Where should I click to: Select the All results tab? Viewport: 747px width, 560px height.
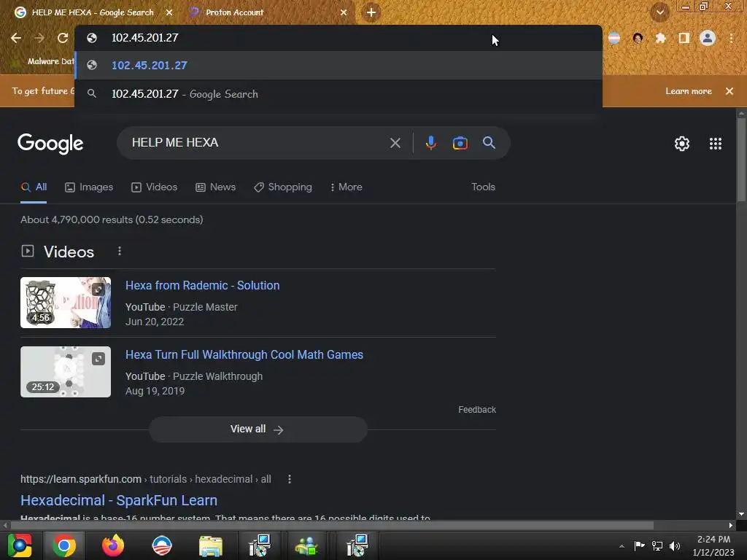pos(34,187)
